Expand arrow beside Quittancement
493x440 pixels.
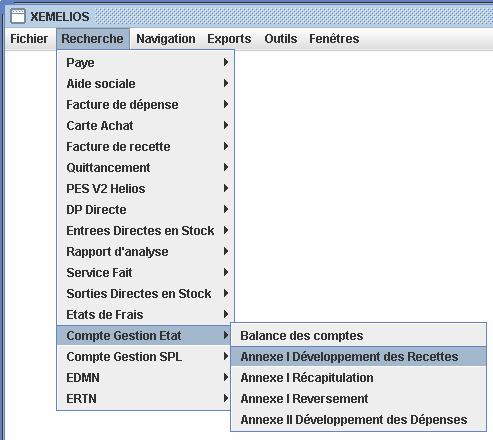click(226, 167)
